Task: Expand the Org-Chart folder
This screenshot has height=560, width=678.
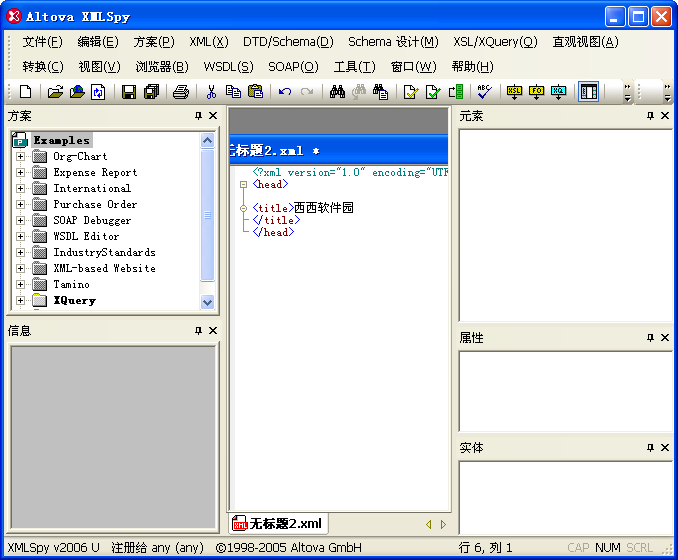Action: pyautogui.click(x=20, y=157)
